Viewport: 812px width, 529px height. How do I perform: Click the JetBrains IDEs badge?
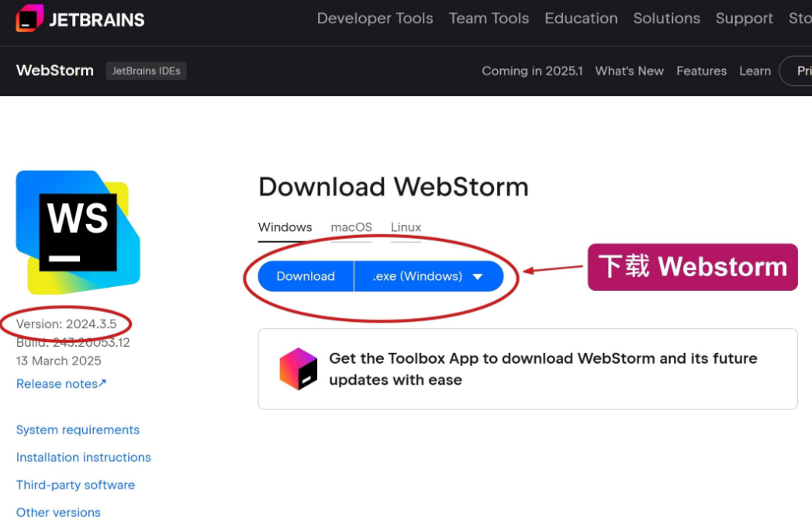pyautogui.click(x=146, y=71)
